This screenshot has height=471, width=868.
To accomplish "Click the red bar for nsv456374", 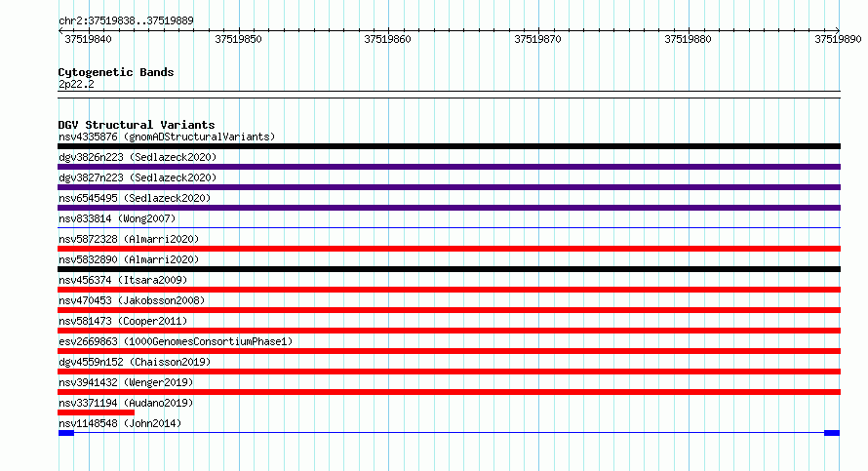I will [449, 290].
